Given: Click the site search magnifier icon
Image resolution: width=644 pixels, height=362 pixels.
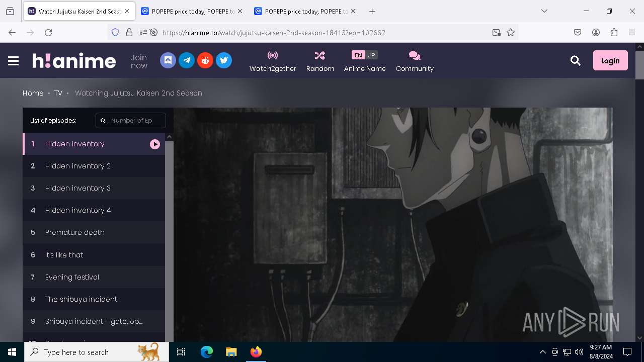Looking at the screenshot, I should coord(576,61).
